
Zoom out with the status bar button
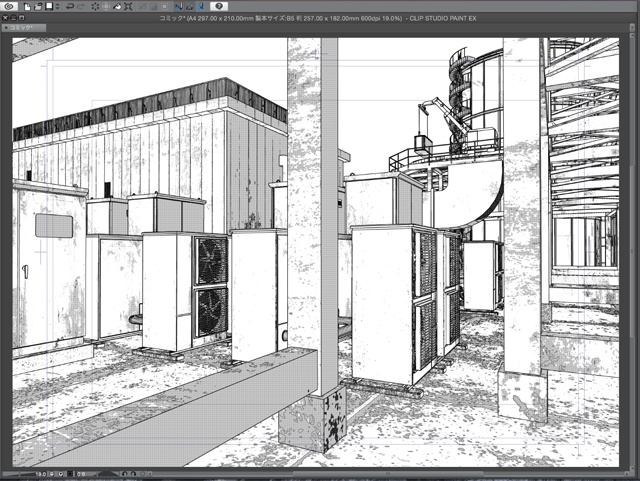tap(51, 474)
